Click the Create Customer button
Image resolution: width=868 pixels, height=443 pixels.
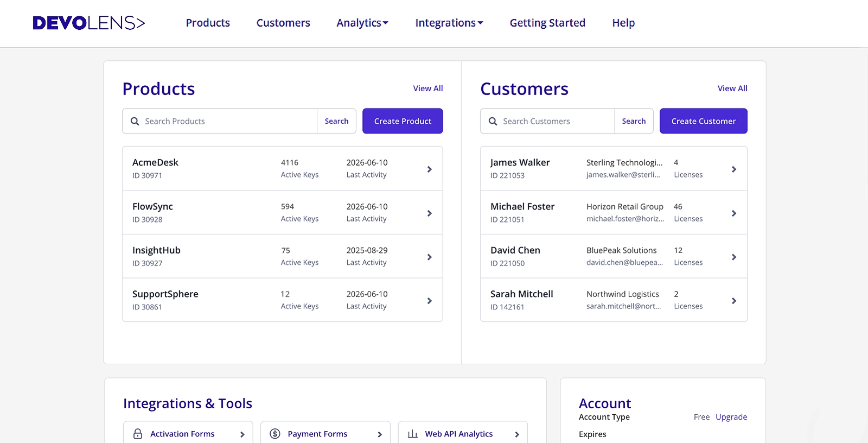(704, 121)
